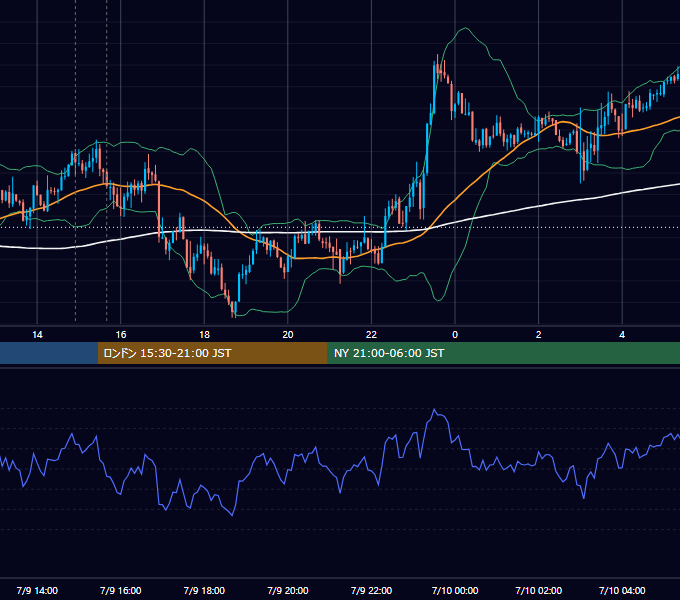The image size is (680, 600).
Task: Click the hour label 16 on chart axis
Action: tap(121, 335)
